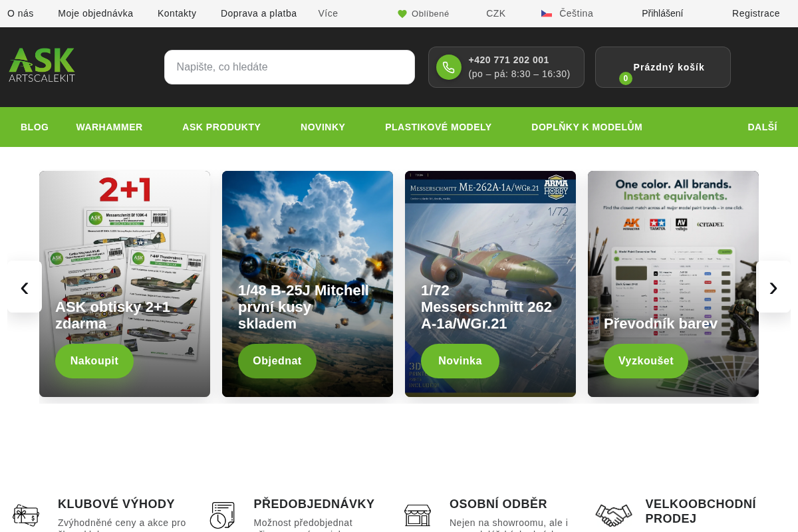The height and width of the screenshot is (532, 798).
Task: Open the Moje objednávka link
Action: (96, 13)
